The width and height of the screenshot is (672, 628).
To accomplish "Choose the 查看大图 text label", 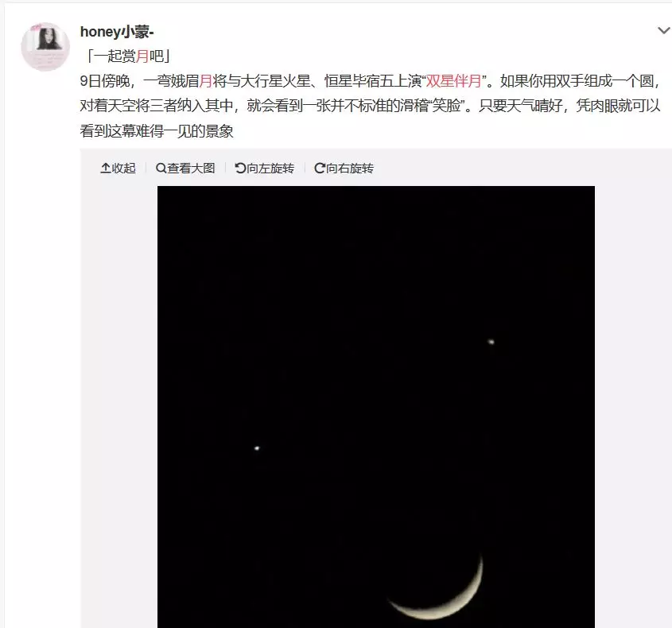I will click(191, 169).
